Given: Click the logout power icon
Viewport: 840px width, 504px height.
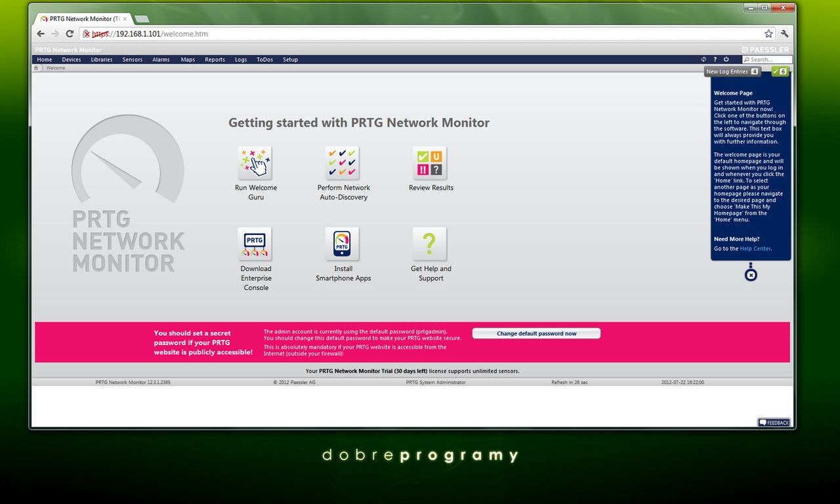Looking at the screenshot, I should pos(726,59).
